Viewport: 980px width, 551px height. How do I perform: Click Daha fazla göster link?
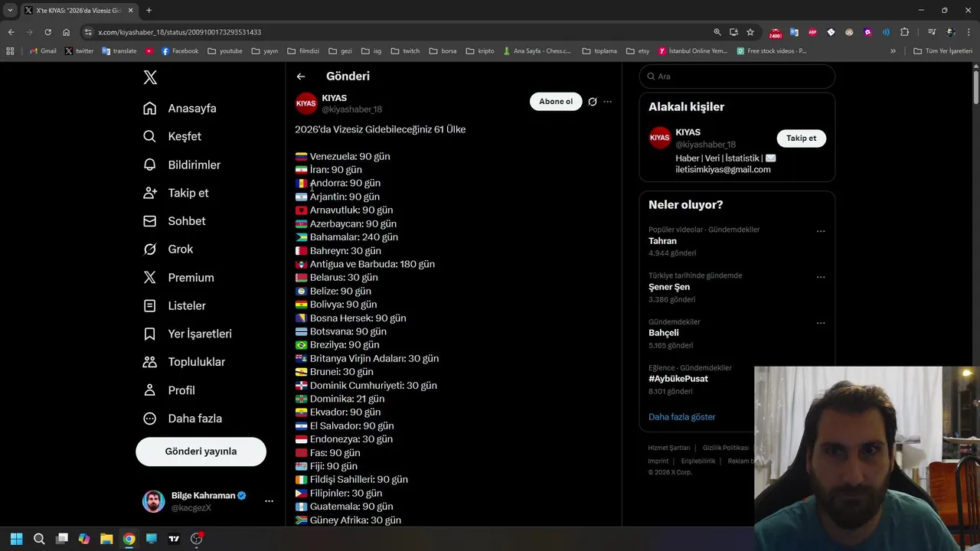click(x=682, y=417)
